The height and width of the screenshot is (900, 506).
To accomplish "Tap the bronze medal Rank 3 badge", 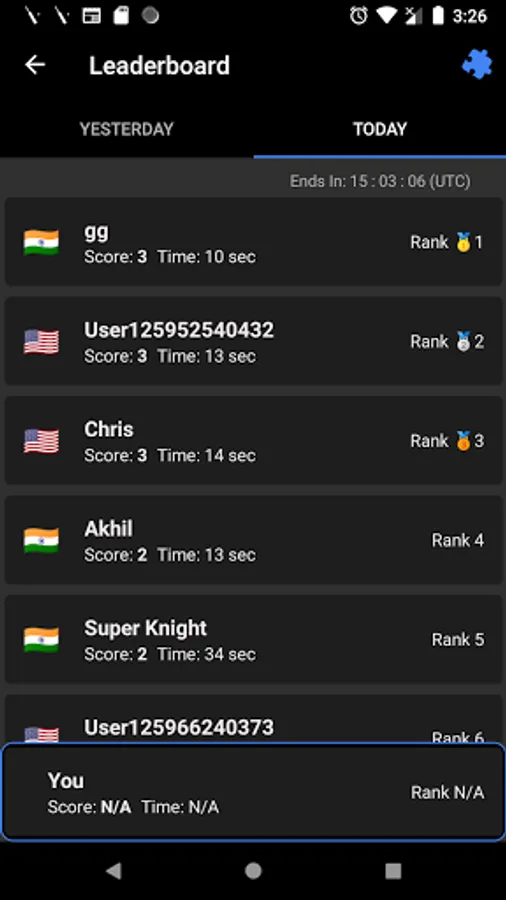I will [447, 441].
